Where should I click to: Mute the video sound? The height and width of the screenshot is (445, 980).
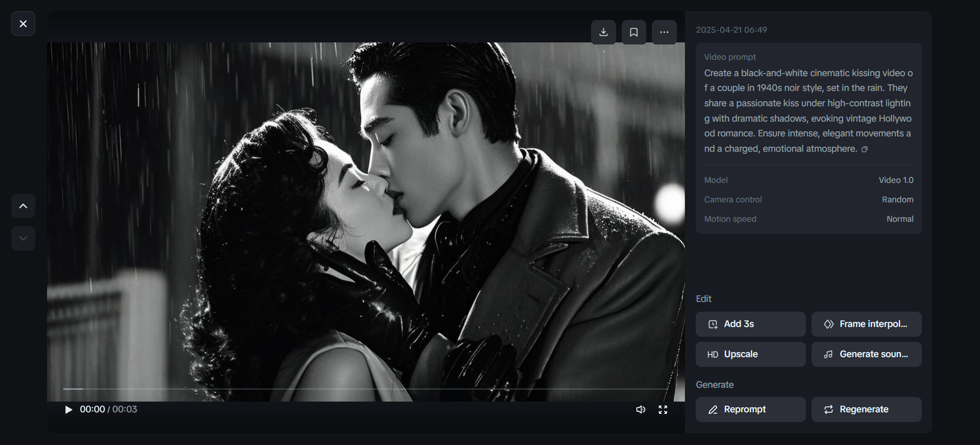tap(641, 410)
